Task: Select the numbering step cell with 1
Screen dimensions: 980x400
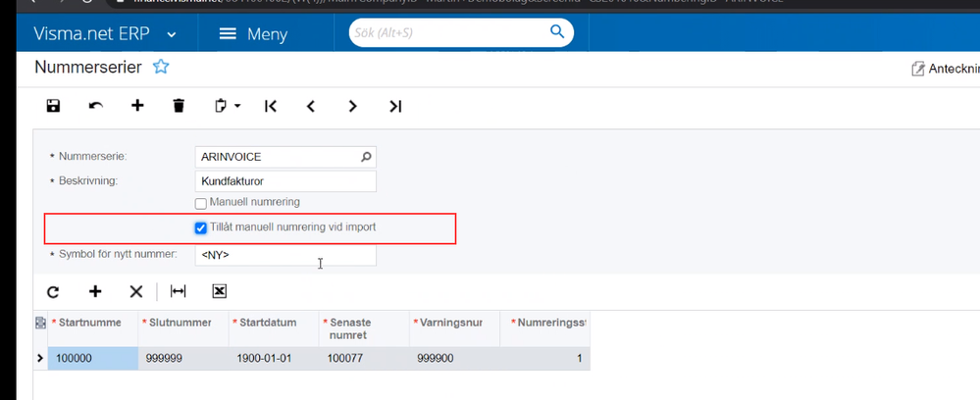Action: (x=545, y=359)
